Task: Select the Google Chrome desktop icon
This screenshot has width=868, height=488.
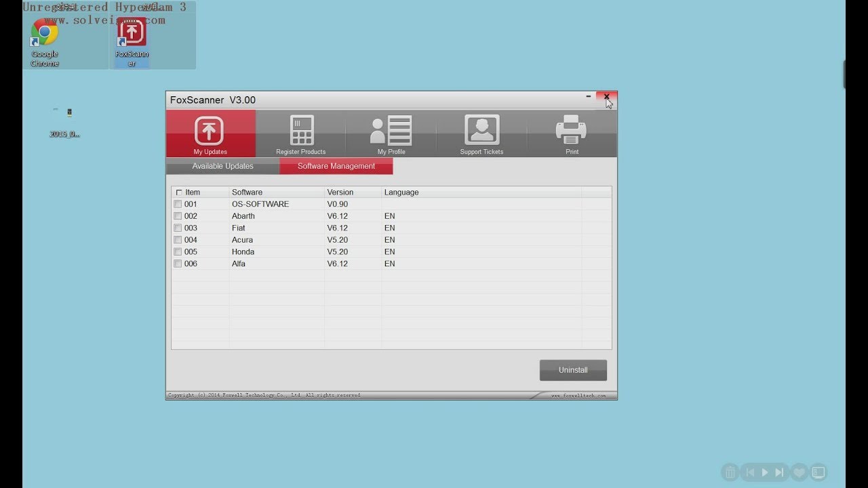Action: 45,41
